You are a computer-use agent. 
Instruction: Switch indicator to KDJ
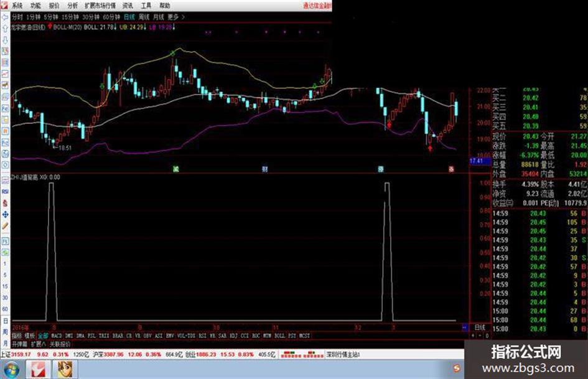[233, 335]
